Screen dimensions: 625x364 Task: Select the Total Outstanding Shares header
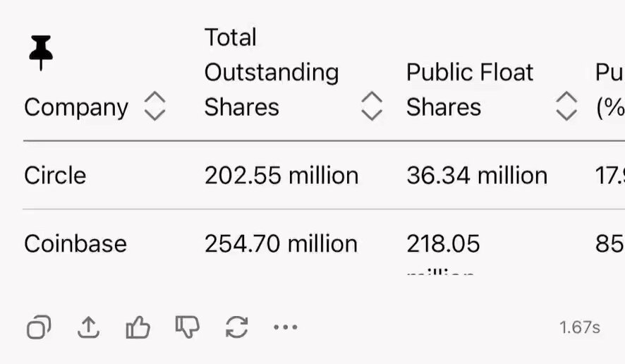point(272,72)
